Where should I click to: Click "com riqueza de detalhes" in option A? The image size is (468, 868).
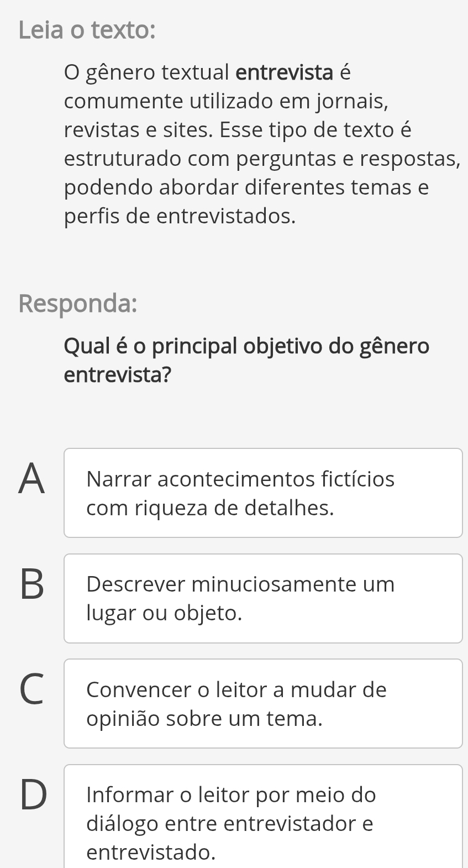pos(210,508)
